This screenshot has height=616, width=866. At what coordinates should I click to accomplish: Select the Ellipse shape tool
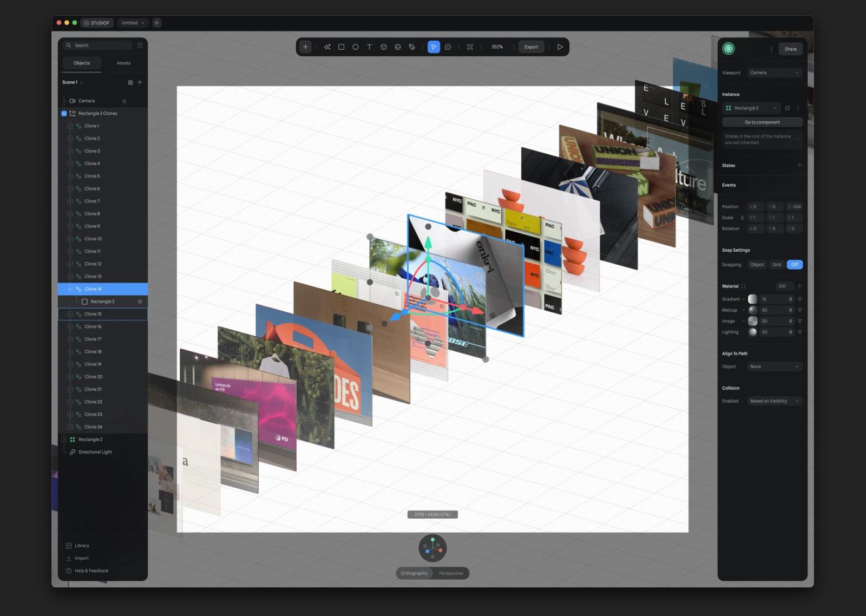[356, 47]
